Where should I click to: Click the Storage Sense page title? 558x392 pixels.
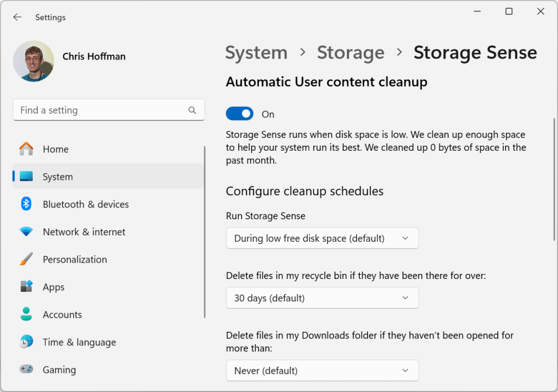(475, 53)
